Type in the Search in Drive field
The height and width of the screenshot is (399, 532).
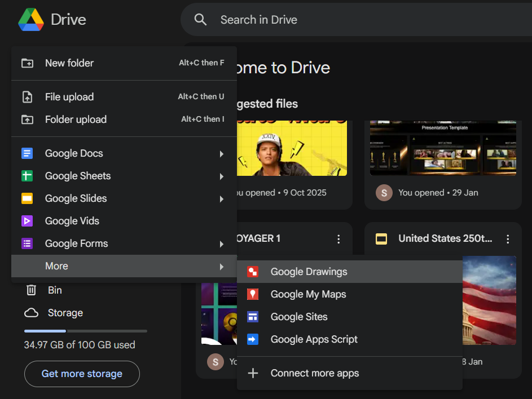pyautogui.click(x=338, y=20)
